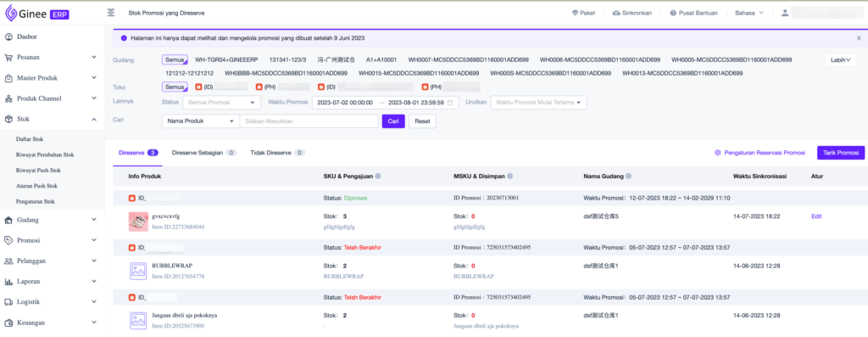
Task: Select warehouse filter WH-TGR04+GINEEERP
Action: (226, 59)
